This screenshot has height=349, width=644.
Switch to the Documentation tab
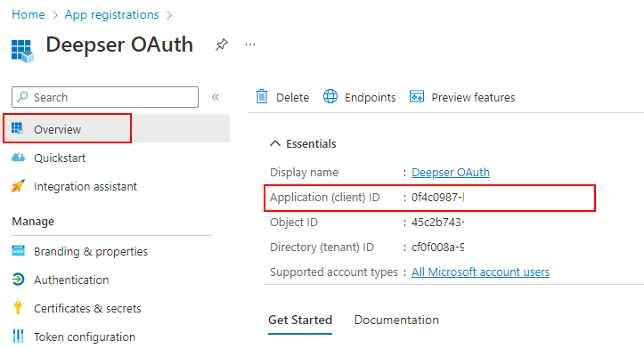(x=396, y=320)
